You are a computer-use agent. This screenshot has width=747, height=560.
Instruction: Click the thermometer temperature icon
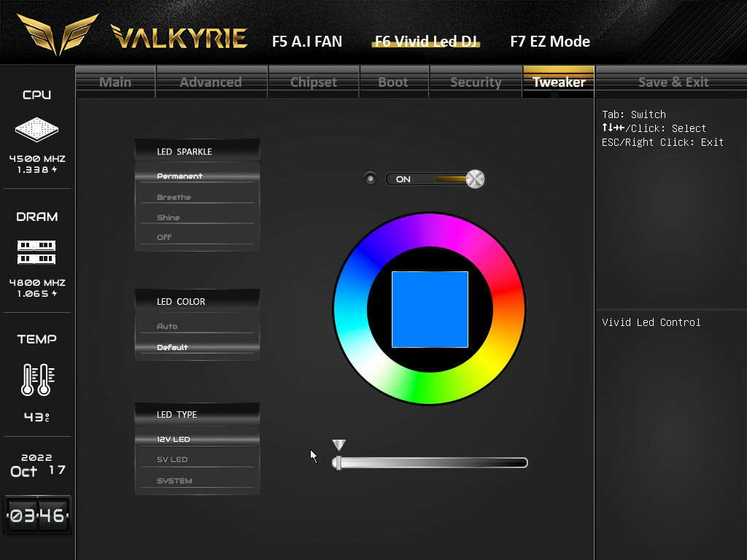(38, 379)
